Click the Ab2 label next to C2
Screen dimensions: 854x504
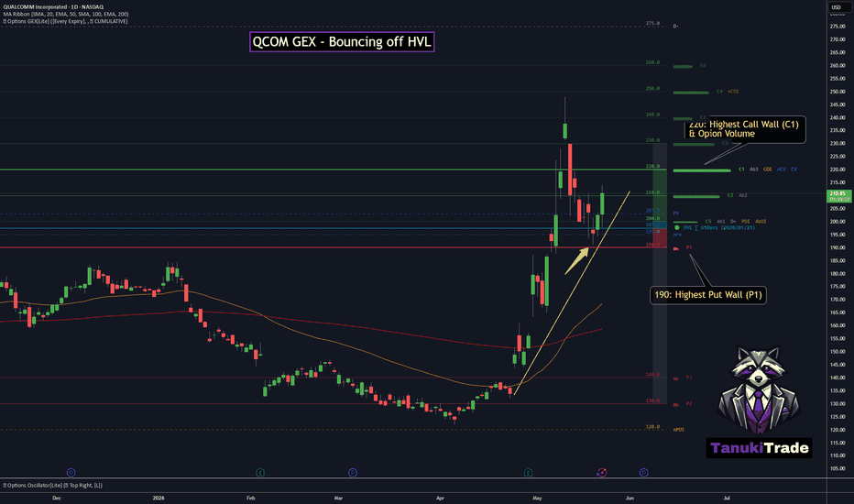point(743,195)
